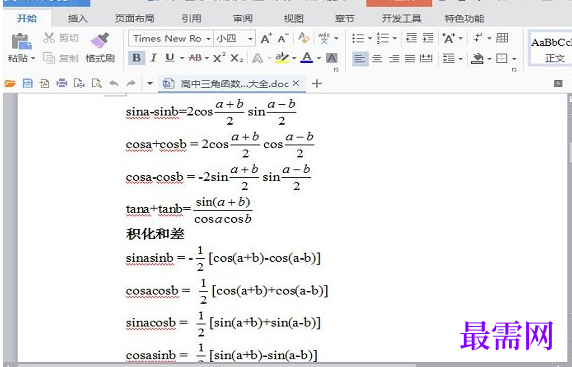Viewport: 572px width, 367px height.
Task: Toggle left text alignment
Action: (x=360, y=58)
